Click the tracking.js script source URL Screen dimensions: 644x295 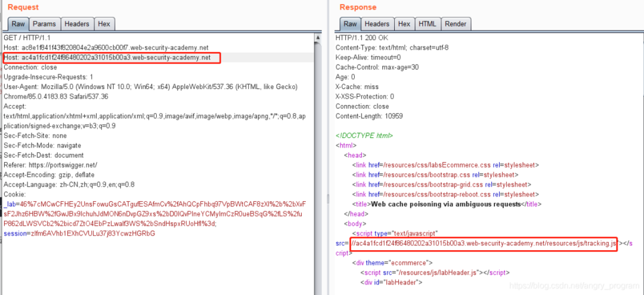(x=482, y=243)
